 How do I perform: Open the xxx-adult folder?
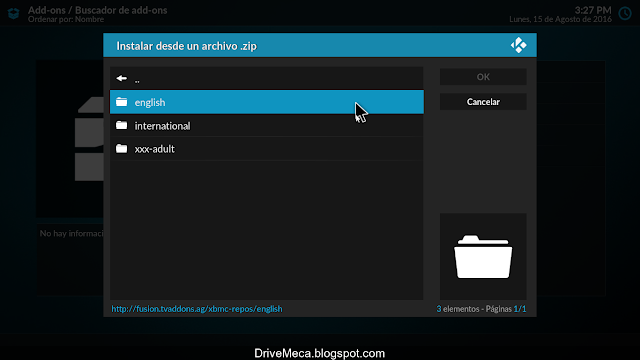pyautogui.click(x=267, y=149)
